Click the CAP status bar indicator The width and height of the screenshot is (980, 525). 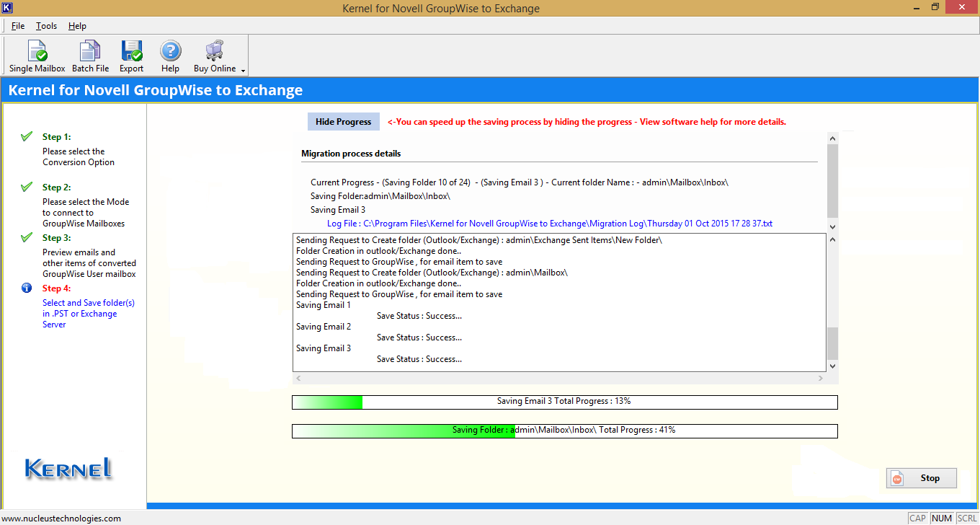[917, 518]
